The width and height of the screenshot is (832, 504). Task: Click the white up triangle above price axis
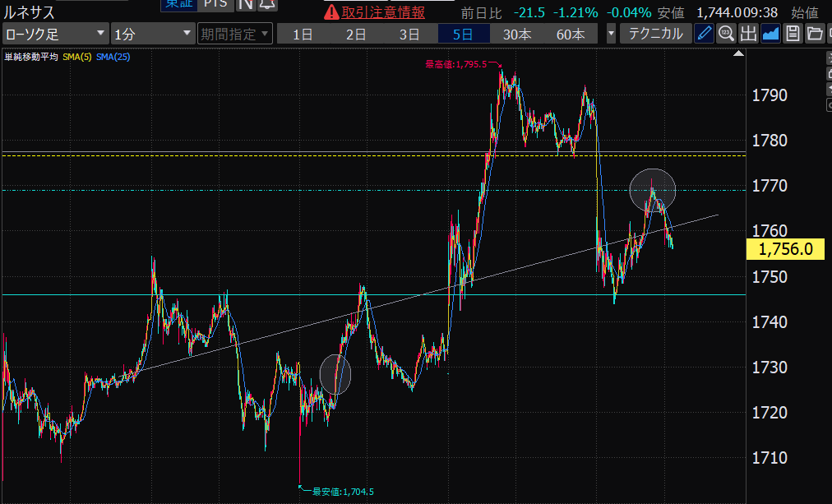click(x=737, y=54)
